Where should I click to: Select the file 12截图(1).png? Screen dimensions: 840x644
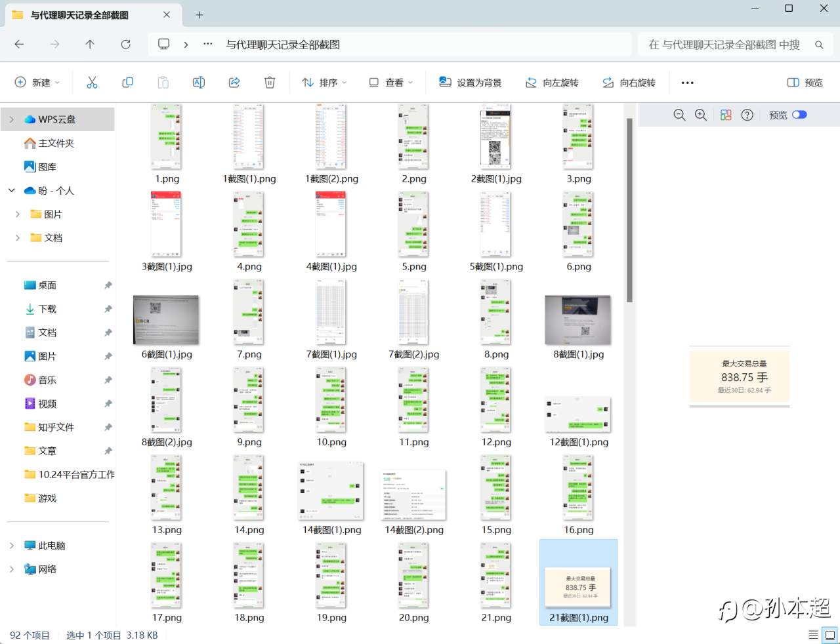578,422
